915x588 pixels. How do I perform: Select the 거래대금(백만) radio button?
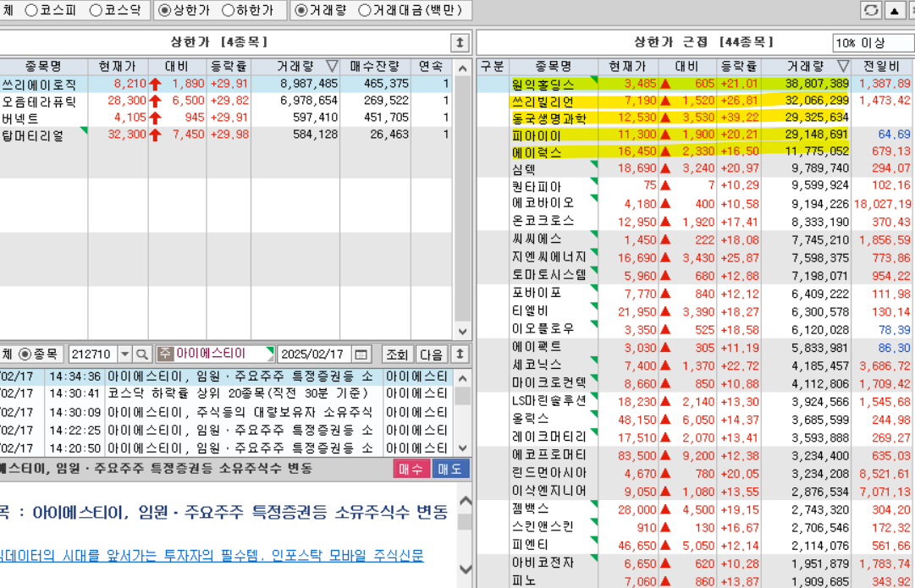[x=365, y=10]
